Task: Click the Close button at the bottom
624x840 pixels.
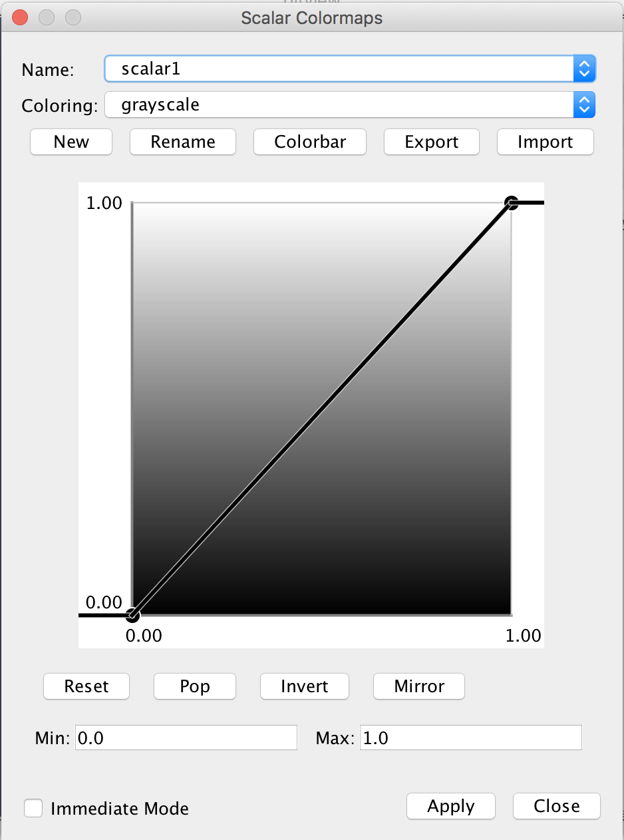Action: [557, 806]
